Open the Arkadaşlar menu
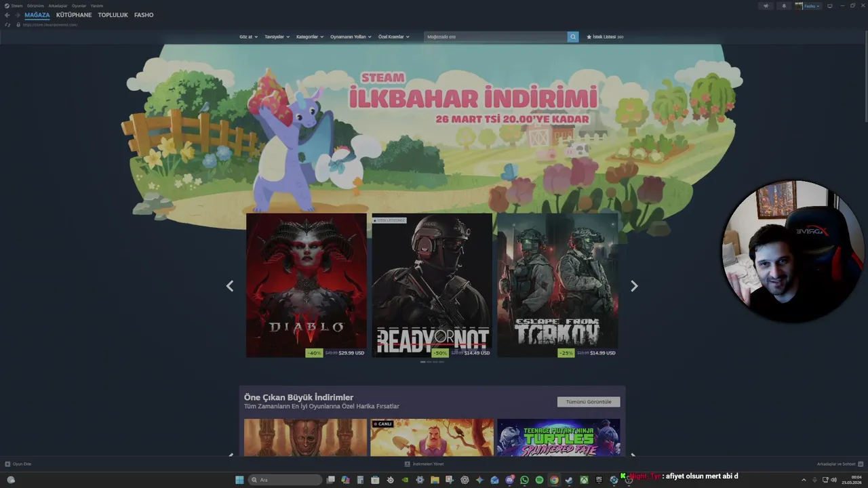 pyautogui.click(x=58, y=5)
